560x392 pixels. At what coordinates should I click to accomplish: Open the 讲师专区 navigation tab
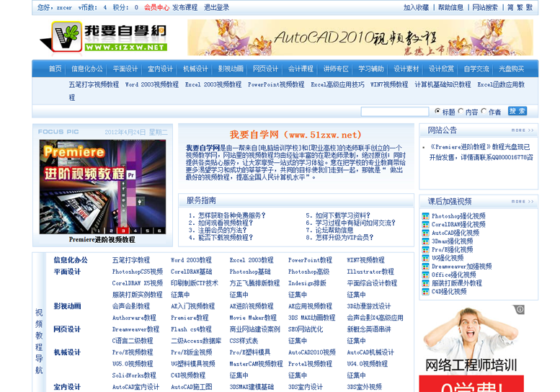point(336,69)
